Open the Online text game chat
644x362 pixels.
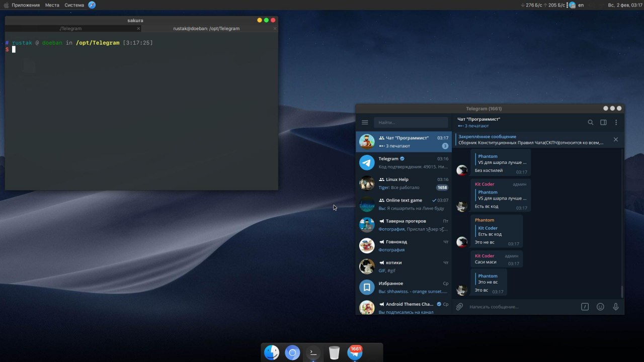coord(404,204)
